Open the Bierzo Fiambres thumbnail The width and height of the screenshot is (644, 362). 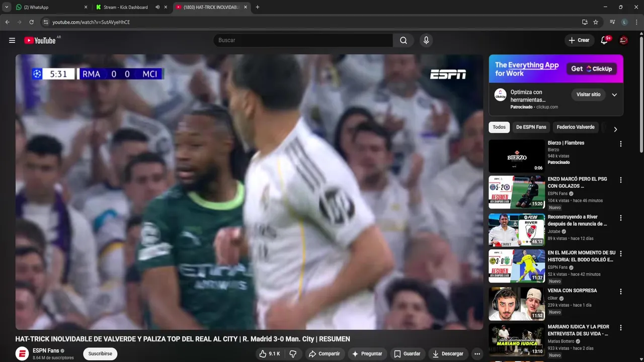point(517,156)
